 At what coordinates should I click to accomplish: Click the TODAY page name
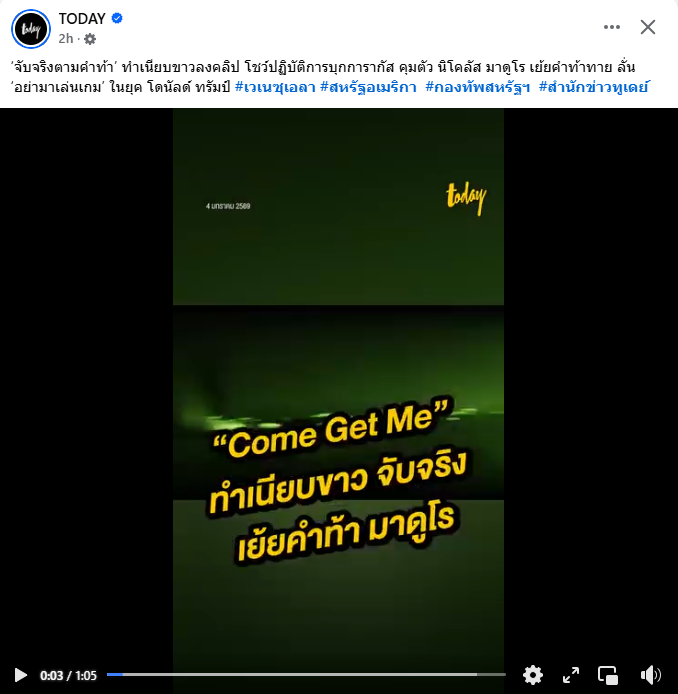click(82, 19)
